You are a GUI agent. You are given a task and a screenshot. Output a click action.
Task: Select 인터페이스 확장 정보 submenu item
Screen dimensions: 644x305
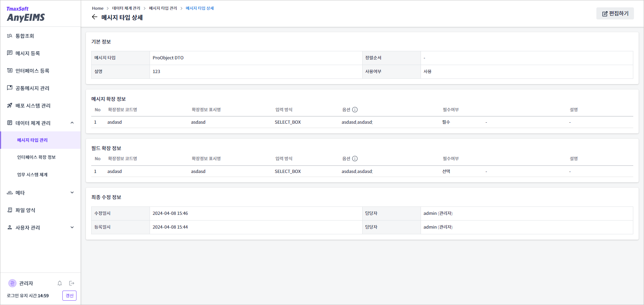(x=40, y=157)
